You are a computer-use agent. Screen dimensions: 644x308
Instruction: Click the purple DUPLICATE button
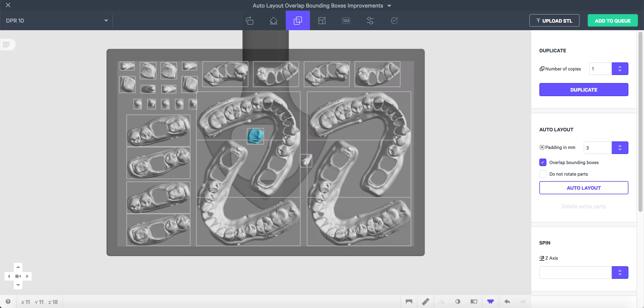tap(584, 90)
